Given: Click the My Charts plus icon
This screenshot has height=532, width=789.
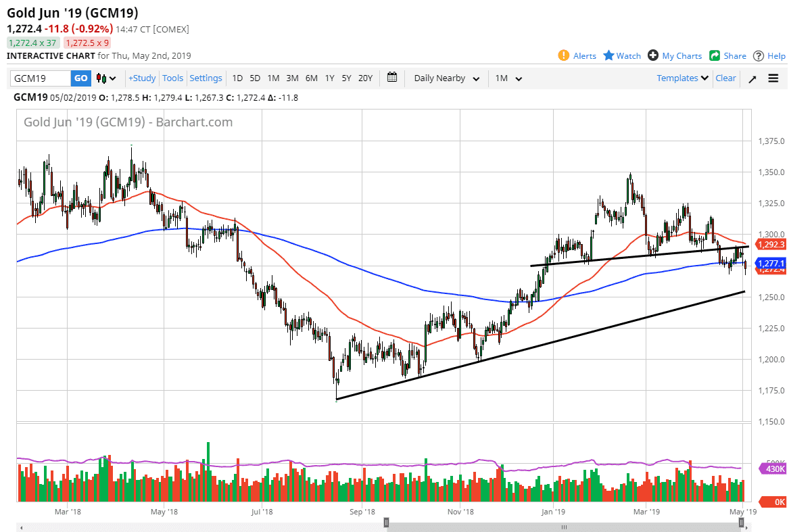Looking at the screenshot, I should pyautogui.click(x=653, y=55).
